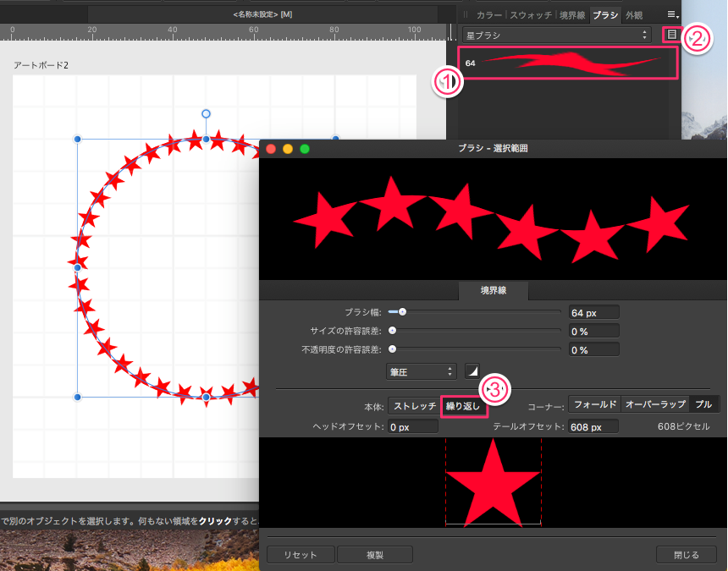Open the brush panel options menu icon
The height and width of the screenshot is (571, 728).
(x=672, y=14)
